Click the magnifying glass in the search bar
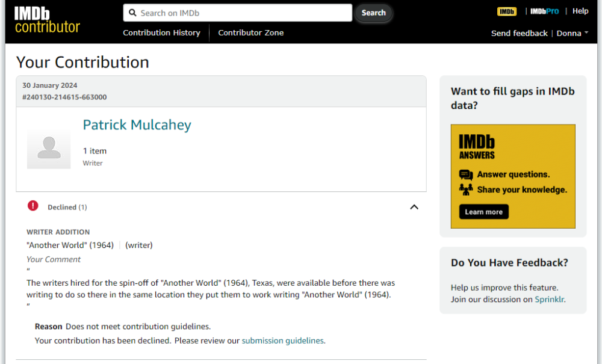 (x=132, y=12)
